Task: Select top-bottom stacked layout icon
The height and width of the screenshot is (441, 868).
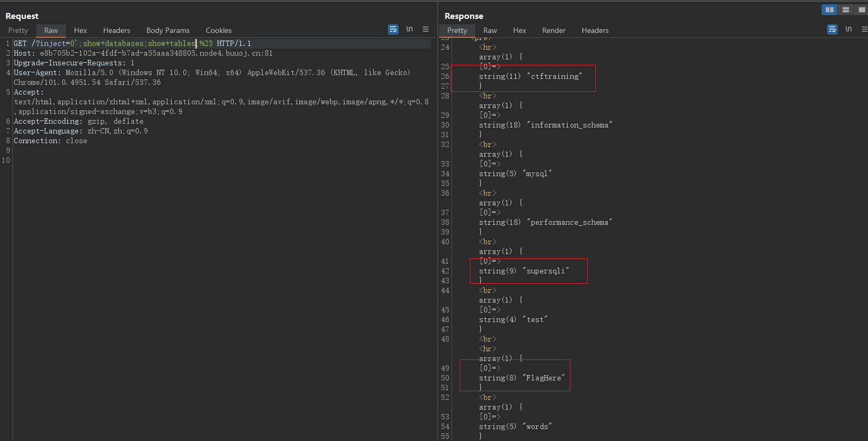Action: (x=846, y=10)
